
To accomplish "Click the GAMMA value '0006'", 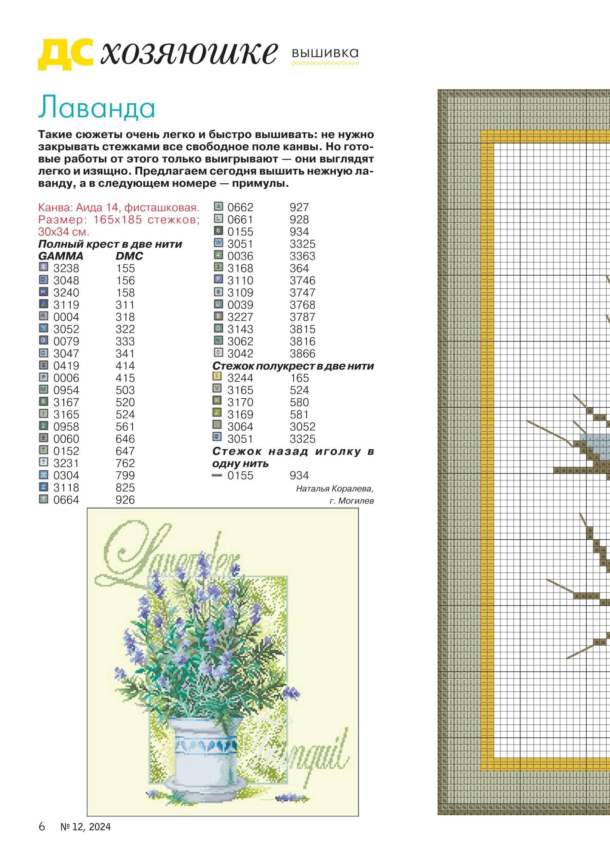I will [x=66, y=378].
